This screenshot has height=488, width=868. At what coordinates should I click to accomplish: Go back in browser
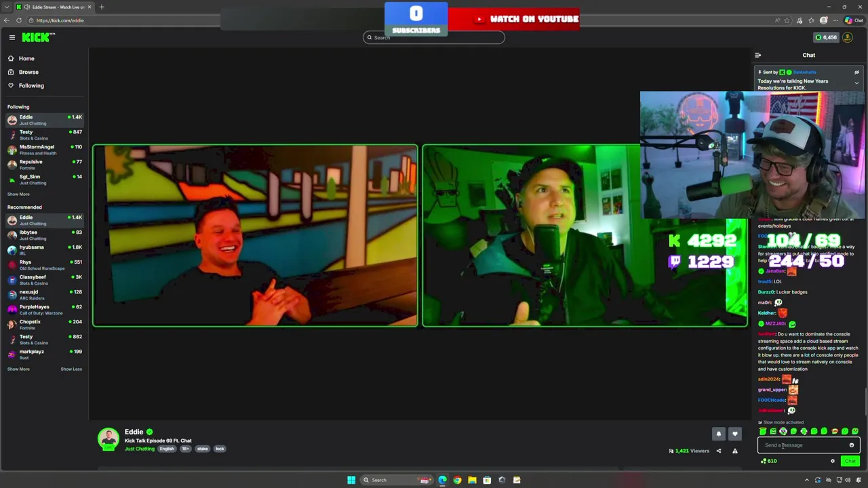pos(6,20)
